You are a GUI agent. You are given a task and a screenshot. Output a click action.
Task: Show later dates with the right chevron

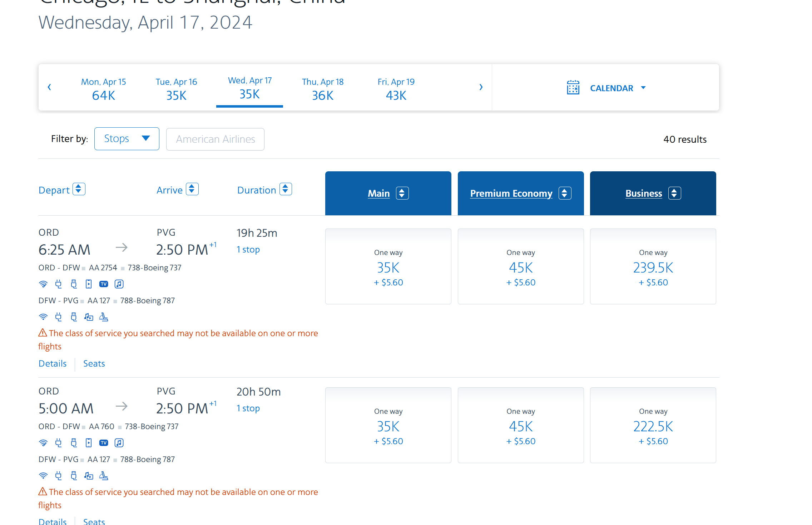481,87
